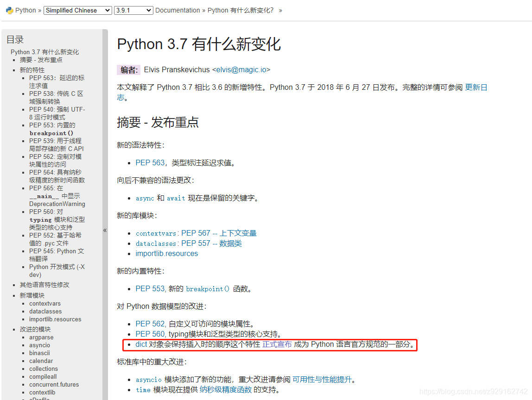Open collections sidebar entry
Image resolution: width=532 pixels, height=400 pixels.
click(x=44, y=369)
